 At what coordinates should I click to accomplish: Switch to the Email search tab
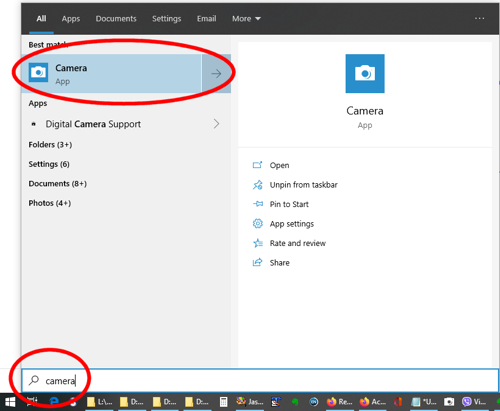206,19
